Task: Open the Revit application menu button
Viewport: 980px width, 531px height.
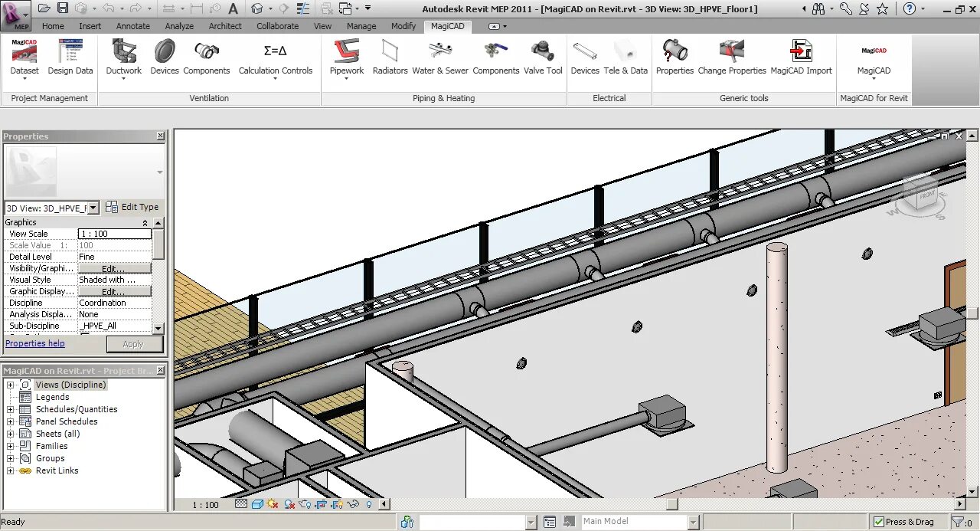Action: pos(15,15)
